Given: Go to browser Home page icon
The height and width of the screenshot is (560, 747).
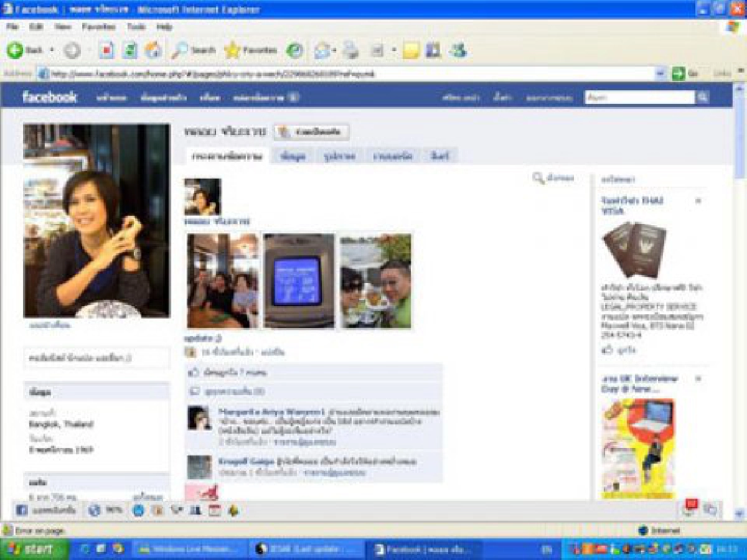Looking at the screenshot, I should pos(153,50).
